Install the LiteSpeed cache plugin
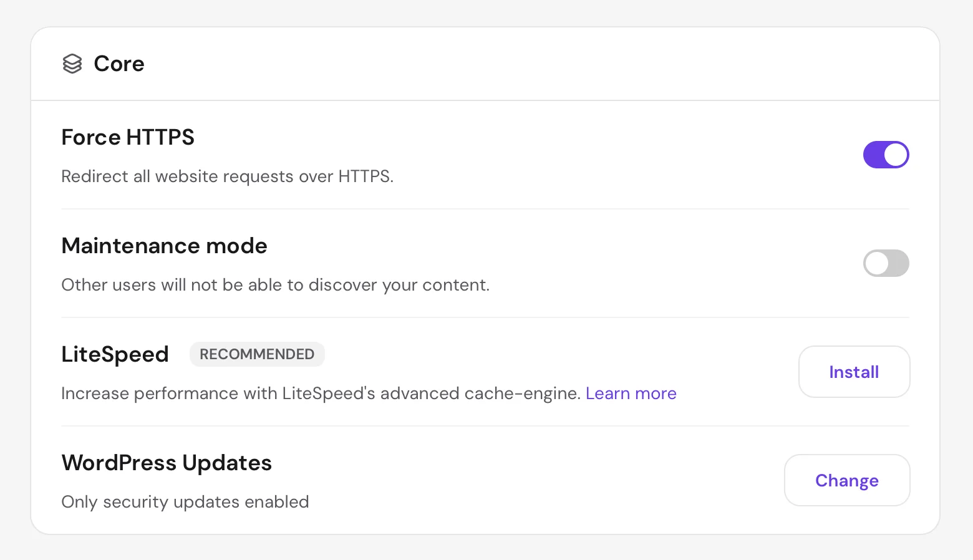 tap(854, 372)
